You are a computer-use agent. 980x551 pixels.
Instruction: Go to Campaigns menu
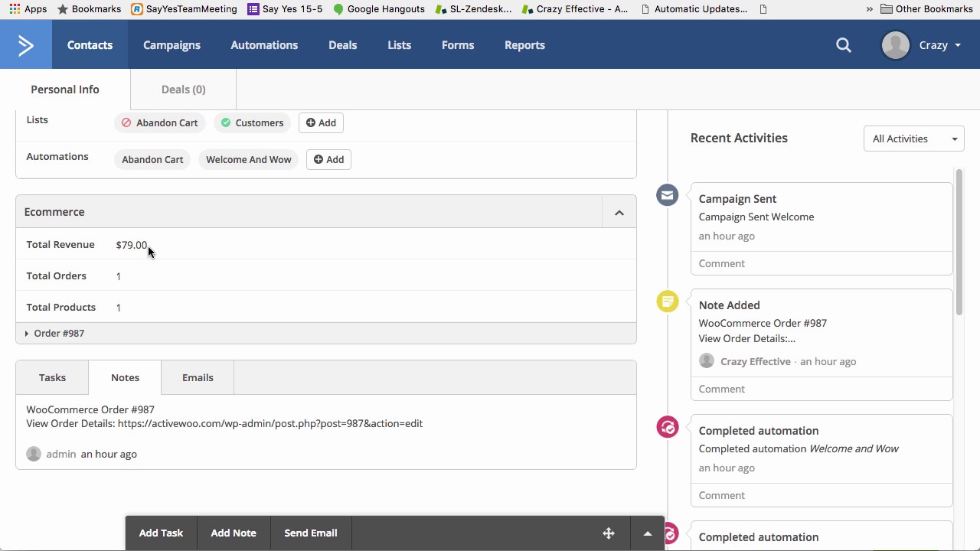(x=171, y=45)
